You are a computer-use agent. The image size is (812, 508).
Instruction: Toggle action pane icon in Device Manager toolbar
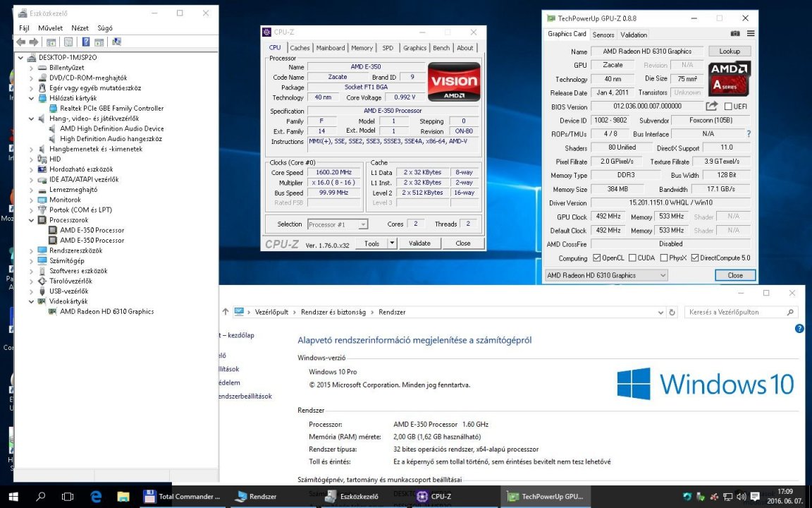[x=99, y=42]
